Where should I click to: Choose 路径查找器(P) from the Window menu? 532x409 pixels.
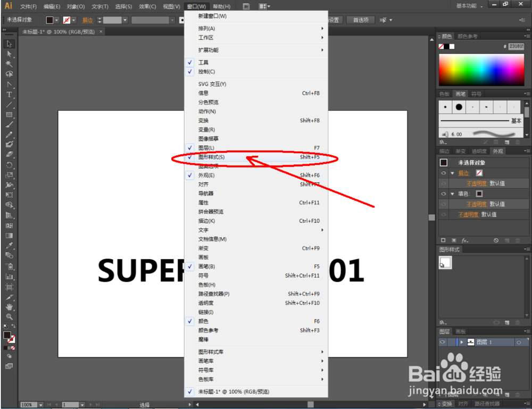256,294
